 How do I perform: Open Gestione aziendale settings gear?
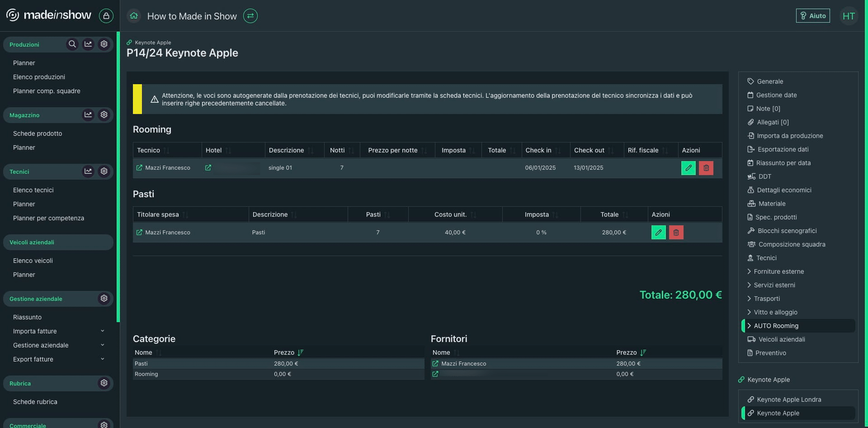tap(104, 299)
